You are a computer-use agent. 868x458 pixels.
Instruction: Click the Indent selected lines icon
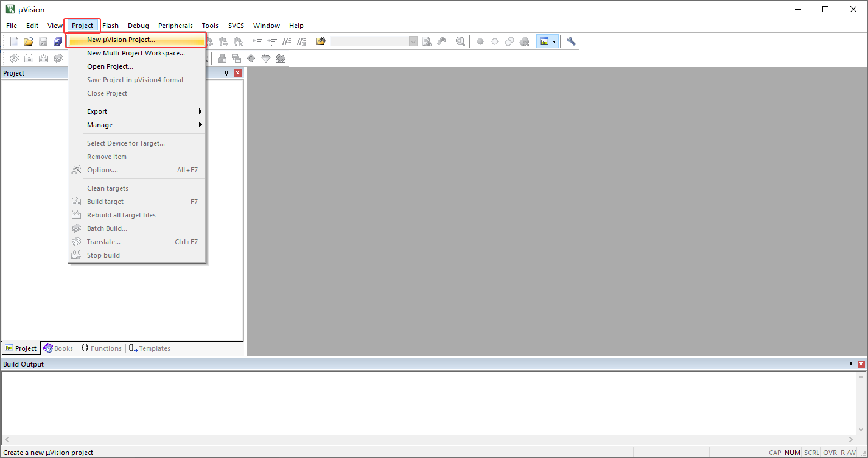click(257, 41)
